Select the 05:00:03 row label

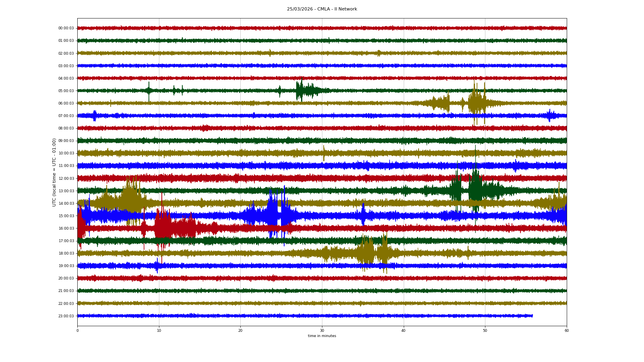click(x=66, y=91)
